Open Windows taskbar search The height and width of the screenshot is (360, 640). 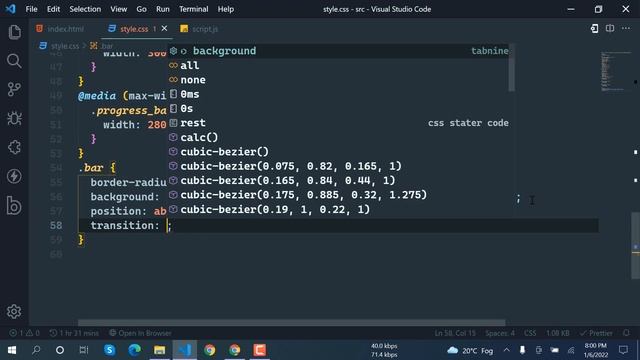click(x=36, y=350)
